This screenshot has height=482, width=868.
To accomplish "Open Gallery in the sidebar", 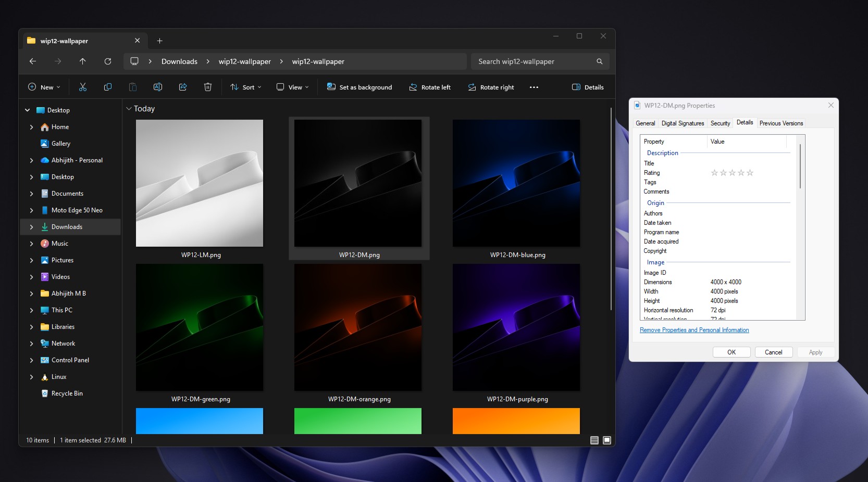I will pos(61,144).
